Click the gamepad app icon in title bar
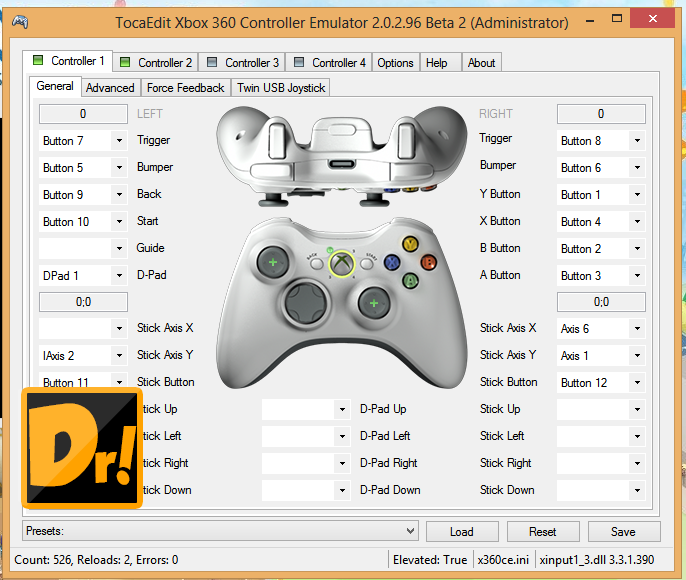The height and width of the screenshot is (580, 686). coord(20,21)
